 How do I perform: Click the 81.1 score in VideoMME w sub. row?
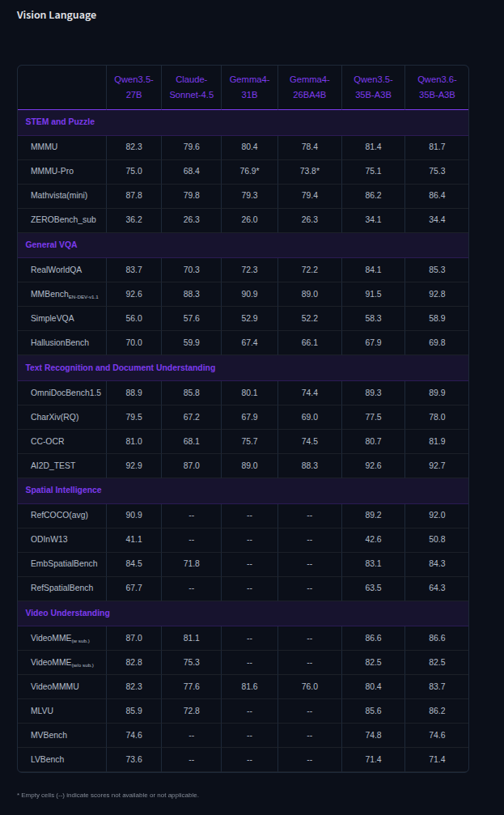tap(191, 639)
